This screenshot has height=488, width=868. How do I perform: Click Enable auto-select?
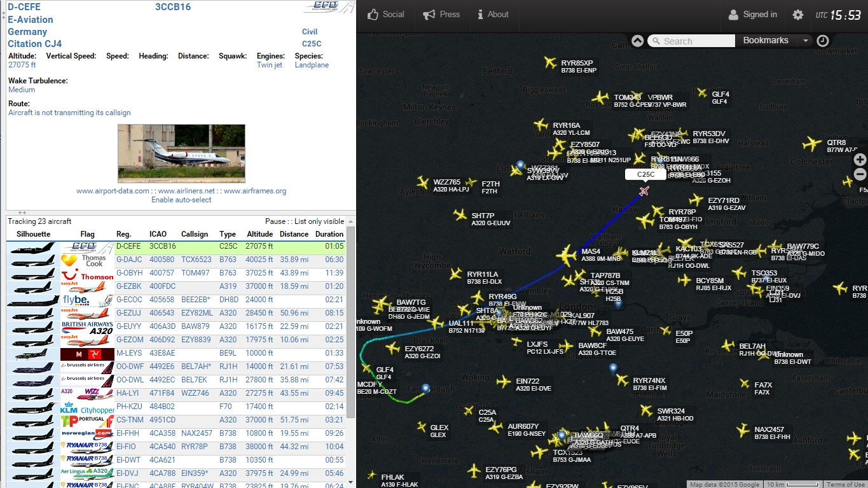coord(181,199)
